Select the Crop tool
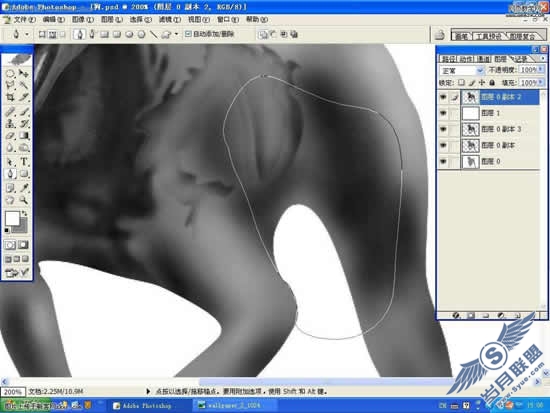 10,97
